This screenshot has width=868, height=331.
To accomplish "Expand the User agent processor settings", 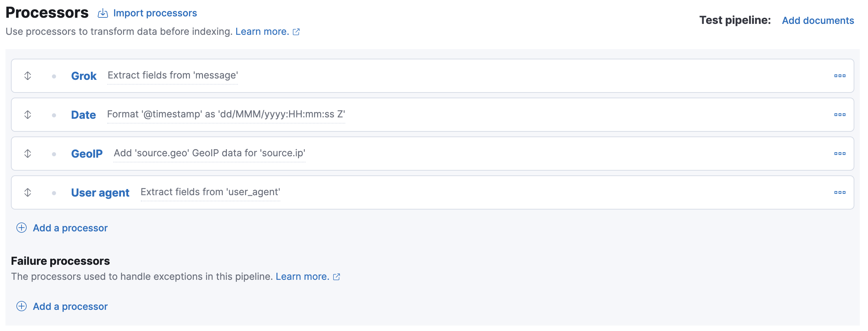I will 100,192.
